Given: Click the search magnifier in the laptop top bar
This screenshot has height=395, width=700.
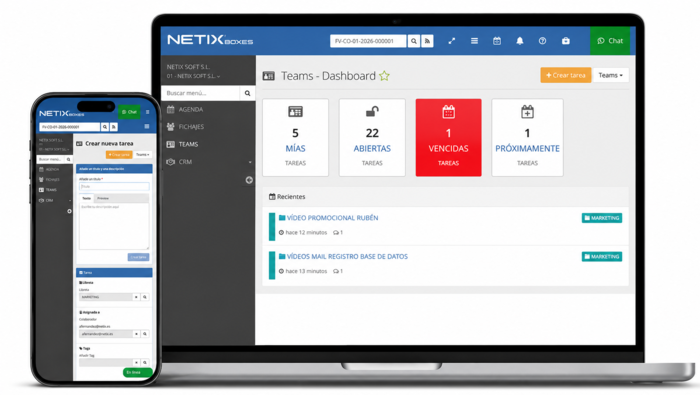Looking at the screenshot, I should tap(414, 41).
